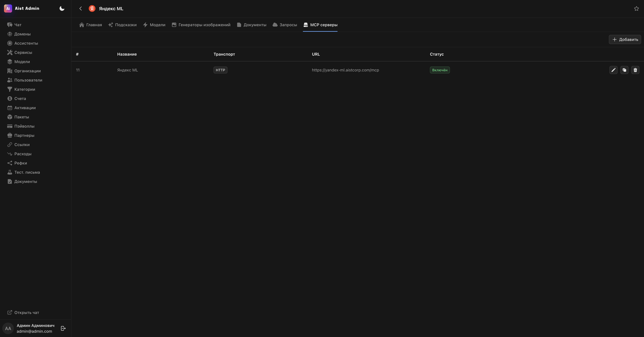
Task: Click the sidebar Документы checklist icon
Action: [x=10, y=182]
